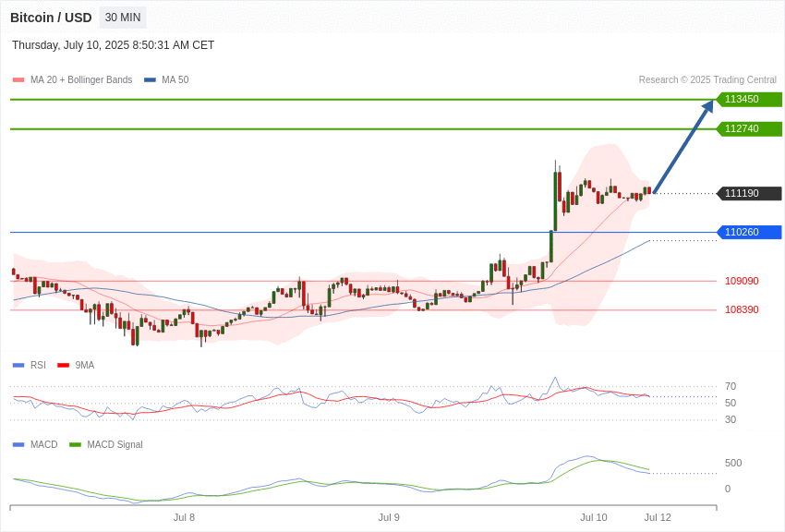This screenshot has height=532, width=785.
Task: Click the 112740 resistance price label
Action: coord(749,128)
